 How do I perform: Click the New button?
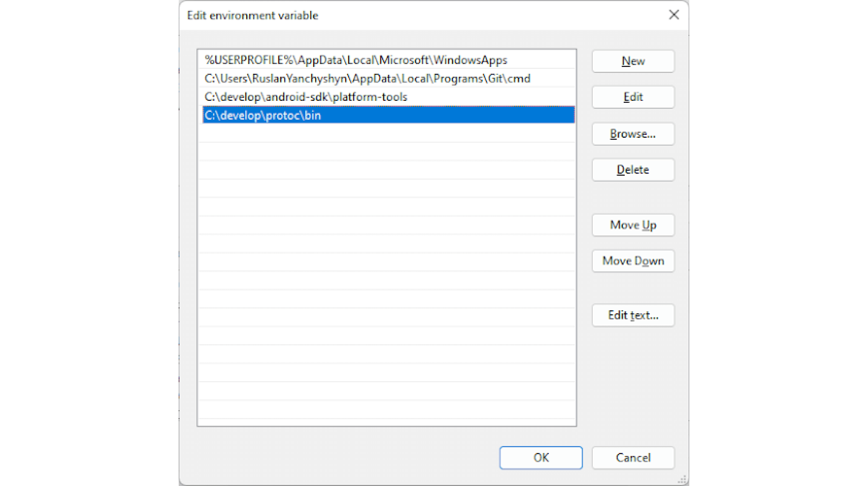click(633, 61)
